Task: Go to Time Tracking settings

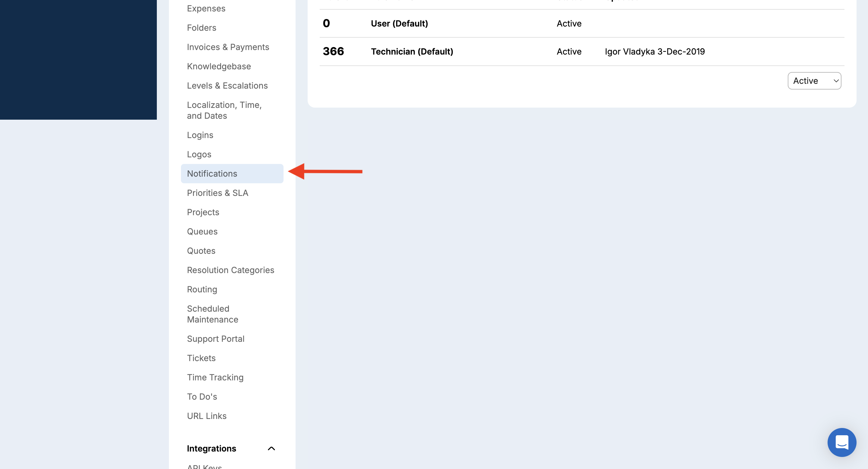Action: 215,377
